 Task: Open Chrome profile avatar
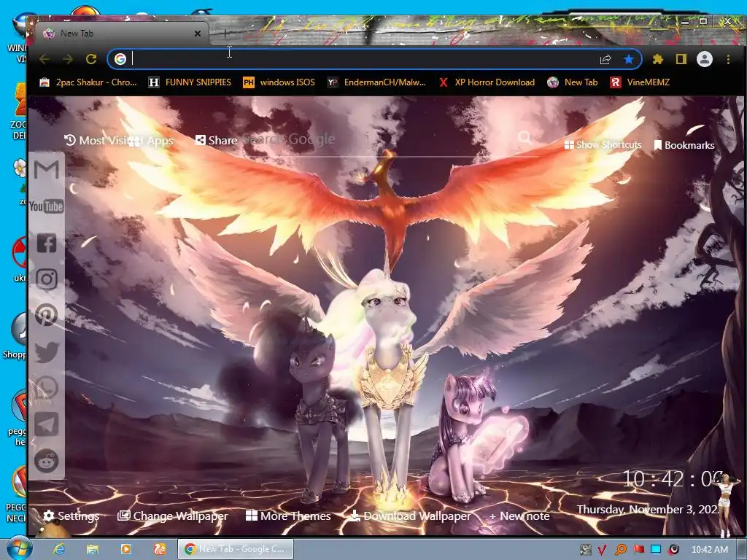705,59
